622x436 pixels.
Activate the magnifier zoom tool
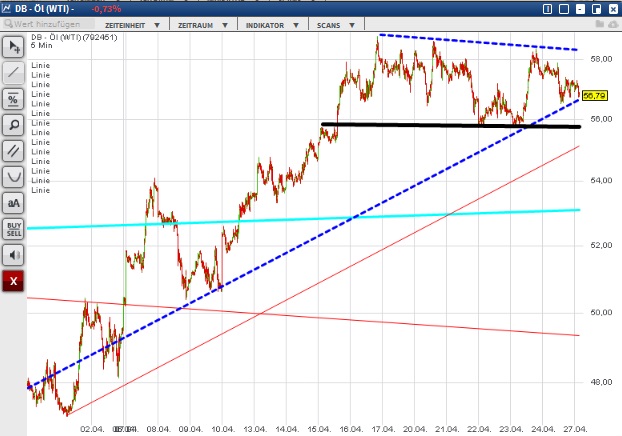13,125
